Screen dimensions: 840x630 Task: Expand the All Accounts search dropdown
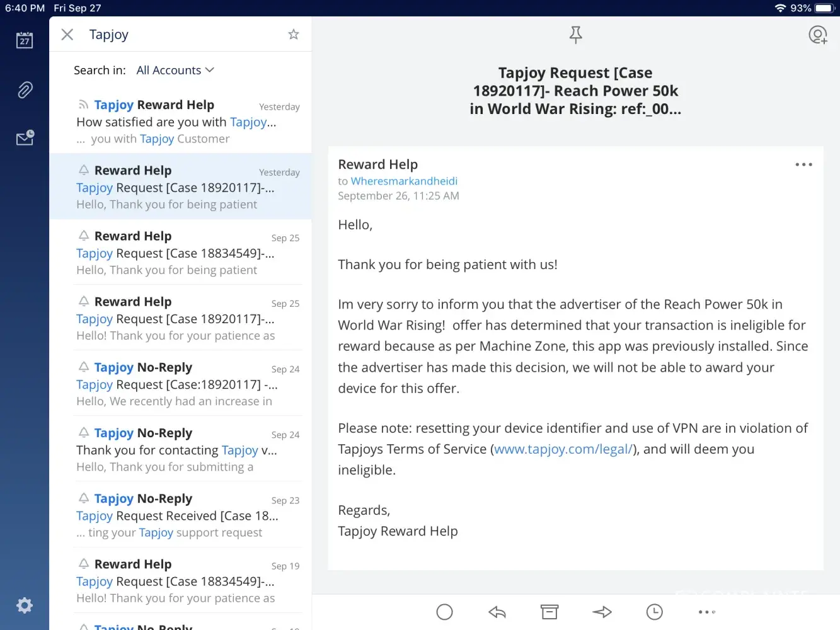(x=175, y=70)
